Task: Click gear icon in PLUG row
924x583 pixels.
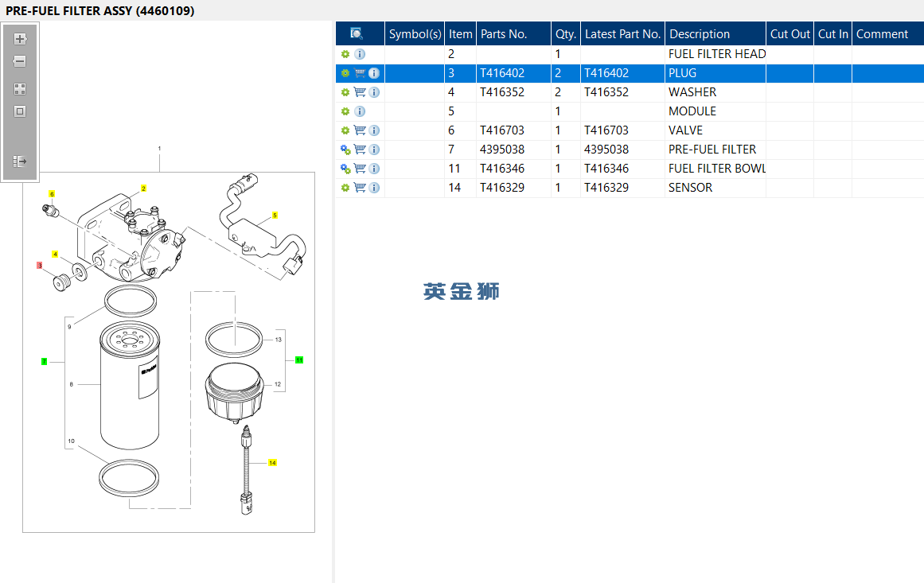Action: tap(345, 73)
